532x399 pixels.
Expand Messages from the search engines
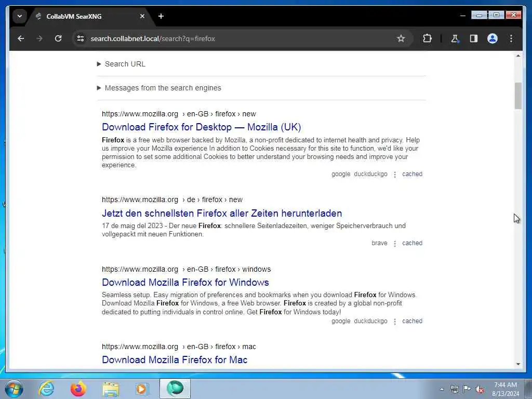[x=159, y=88]
